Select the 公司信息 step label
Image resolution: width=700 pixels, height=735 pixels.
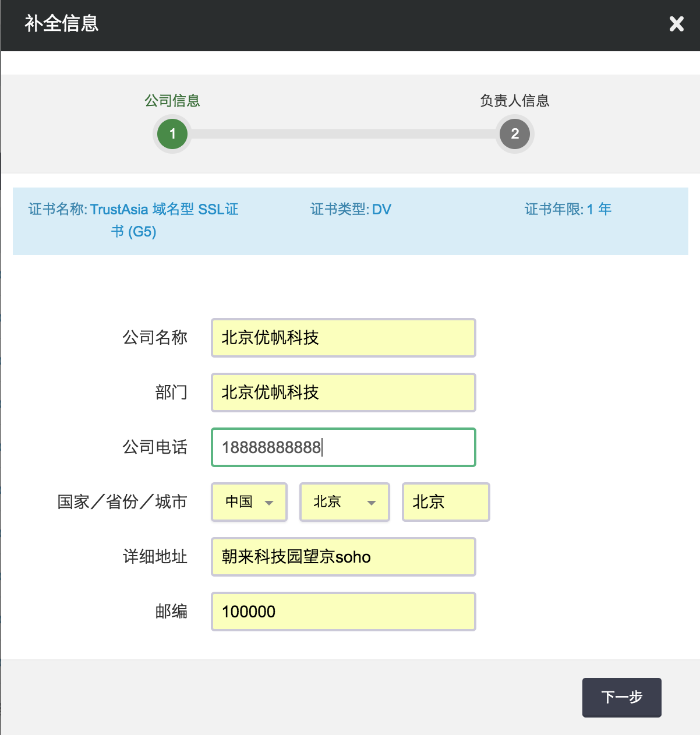coord(172,101)
